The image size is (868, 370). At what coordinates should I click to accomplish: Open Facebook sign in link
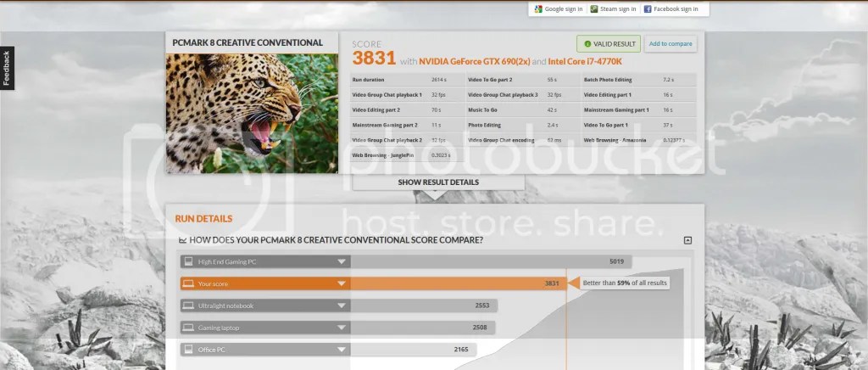coord(676,8)
